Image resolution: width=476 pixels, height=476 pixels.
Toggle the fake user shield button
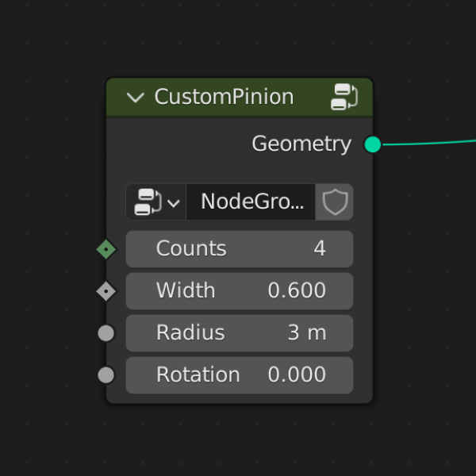pyautogui.click(x=335, y=202)
